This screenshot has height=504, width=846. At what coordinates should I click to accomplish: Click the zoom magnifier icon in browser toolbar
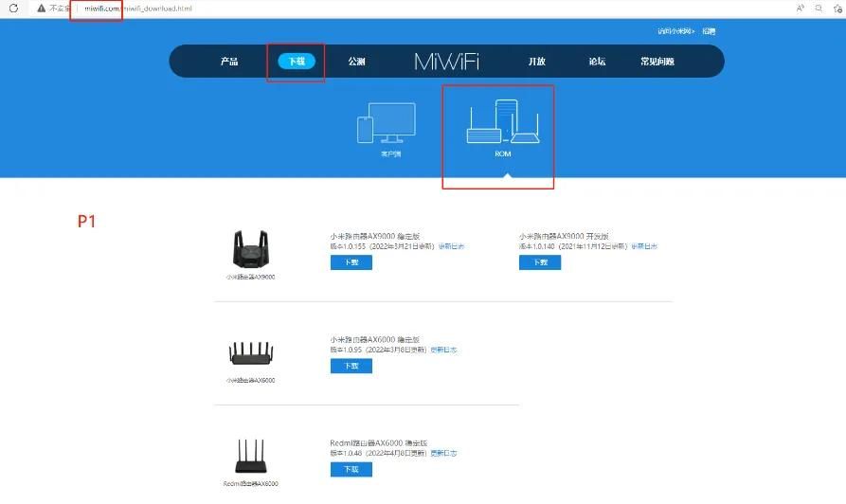pyautogui.click(x=819, y=9)
